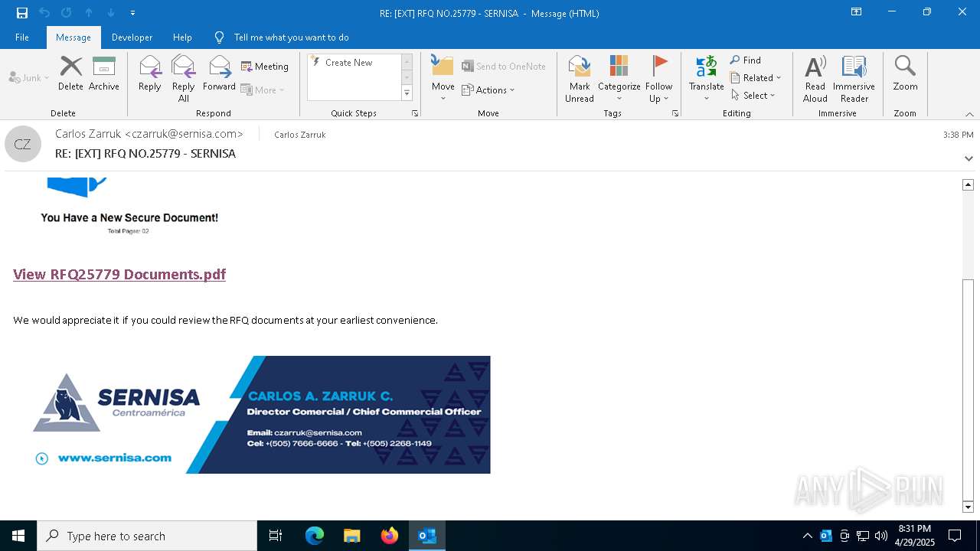Select the Message ribbon tab
The image size is (980, 551).
(73, 37)
